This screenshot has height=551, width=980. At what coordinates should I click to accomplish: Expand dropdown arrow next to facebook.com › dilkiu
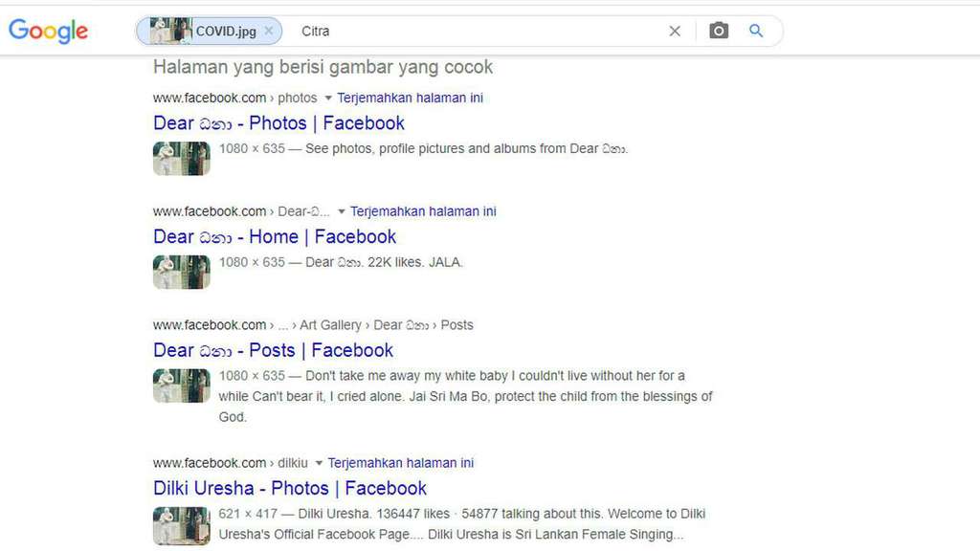(319, 464)
